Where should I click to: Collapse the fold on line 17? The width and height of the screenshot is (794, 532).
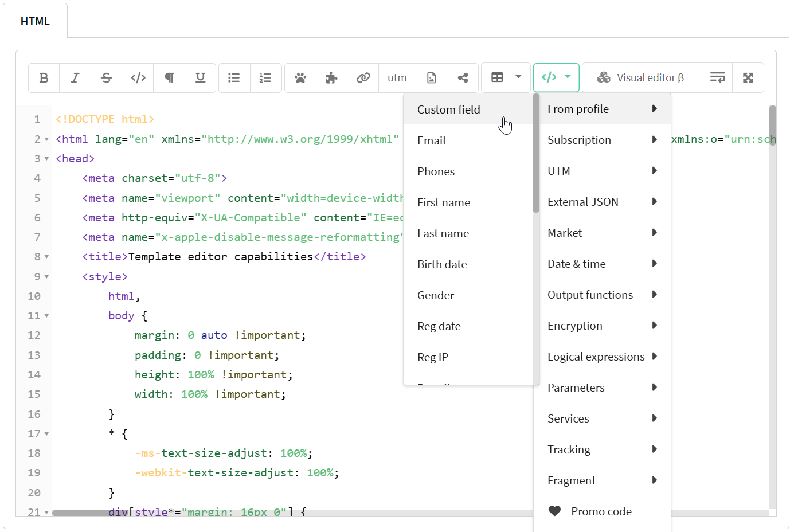pos(46,434)
